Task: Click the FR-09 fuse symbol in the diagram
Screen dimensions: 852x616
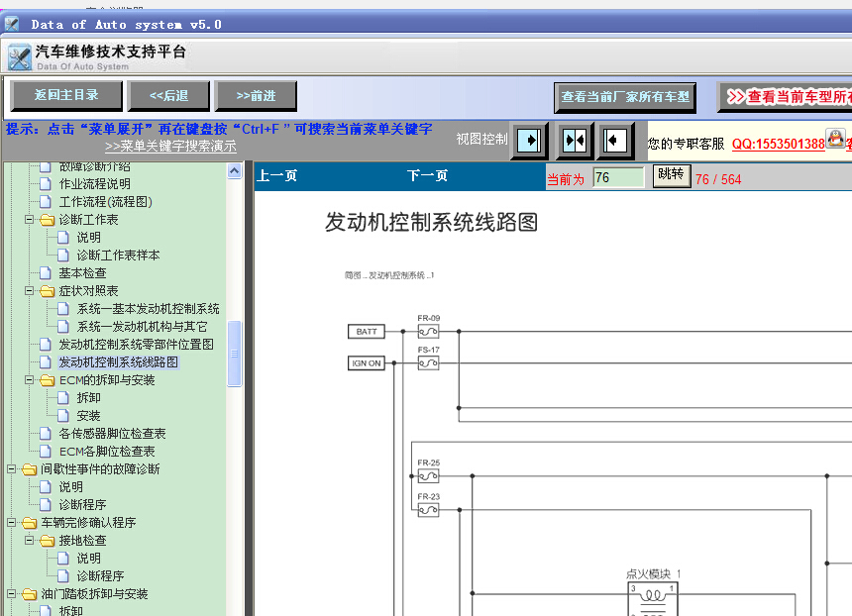Action: point(428,332)
